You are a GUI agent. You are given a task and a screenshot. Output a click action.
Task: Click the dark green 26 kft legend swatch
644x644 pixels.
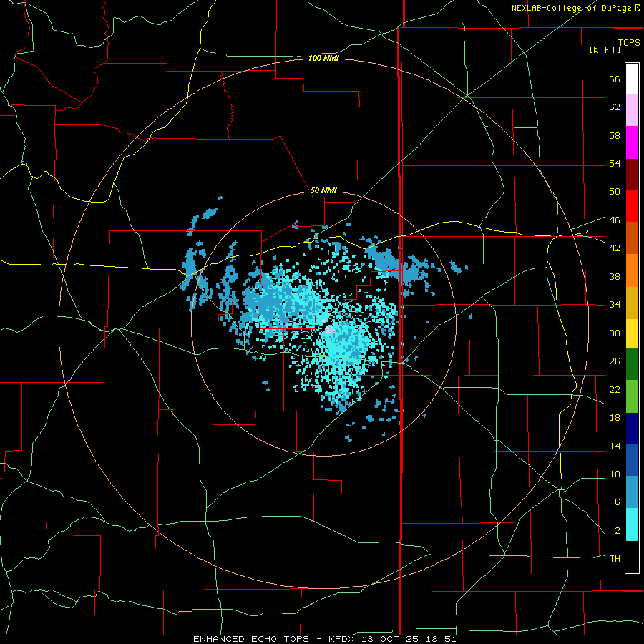coord(632,364)
